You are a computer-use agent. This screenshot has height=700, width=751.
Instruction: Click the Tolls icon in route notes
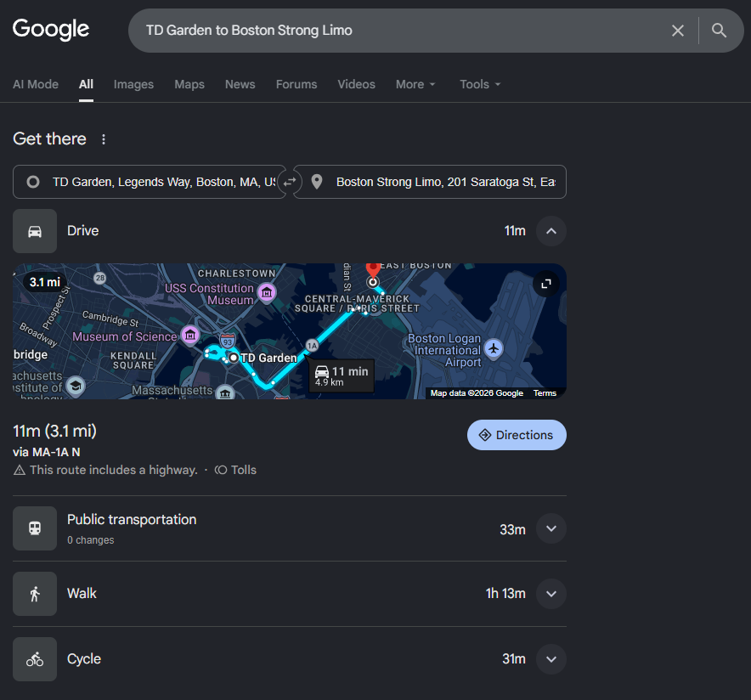click(221, 470)
